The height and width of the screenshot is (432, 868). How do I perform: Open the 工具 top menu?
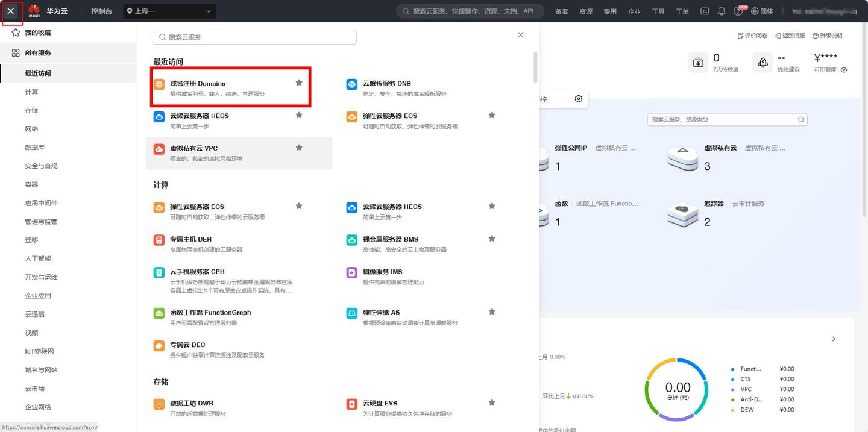[658, 11]
